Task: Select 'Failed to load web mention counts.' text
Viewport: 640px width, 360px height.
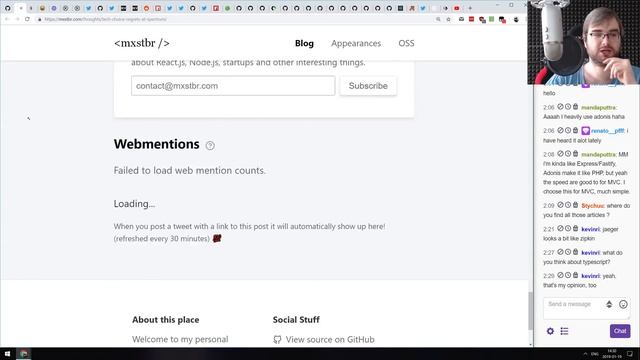Action: pos(189,170)
